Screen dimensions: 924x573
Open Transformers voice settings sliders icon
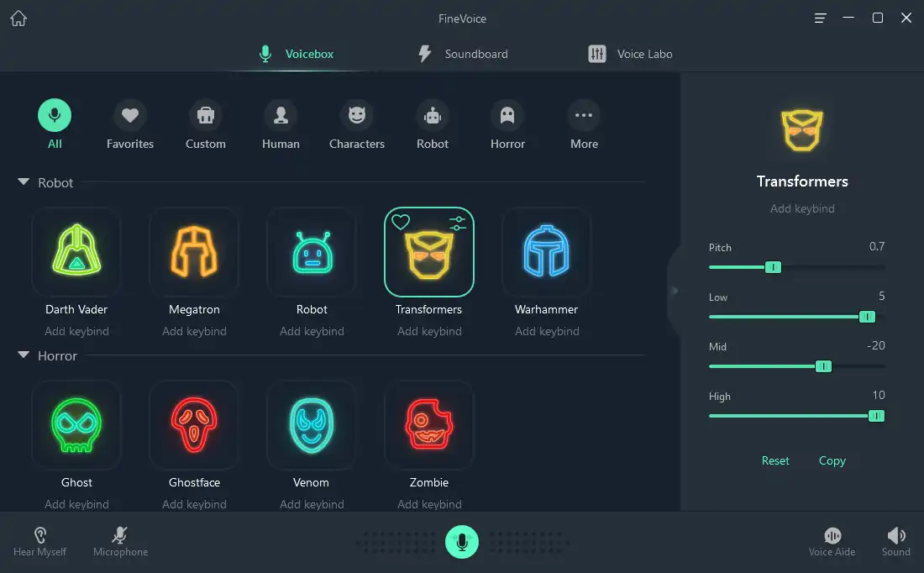pos(457,223)
